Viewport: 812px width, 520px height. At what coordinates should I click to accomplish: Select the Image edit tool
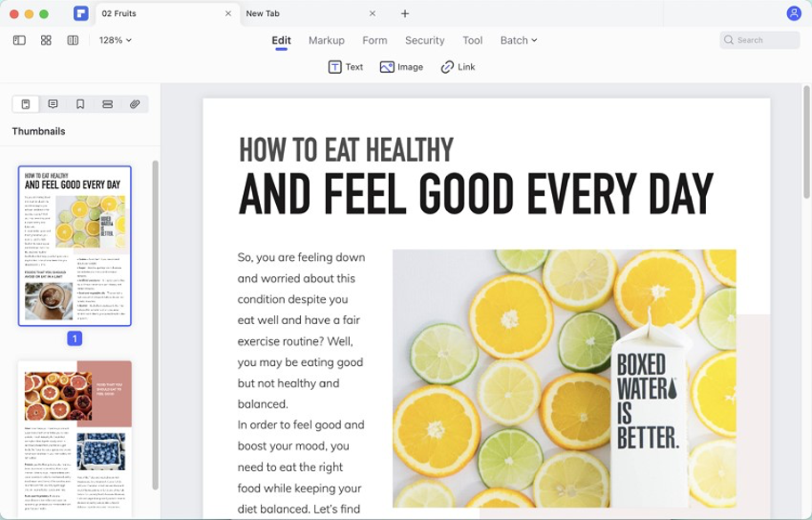[x=401, y=67]
